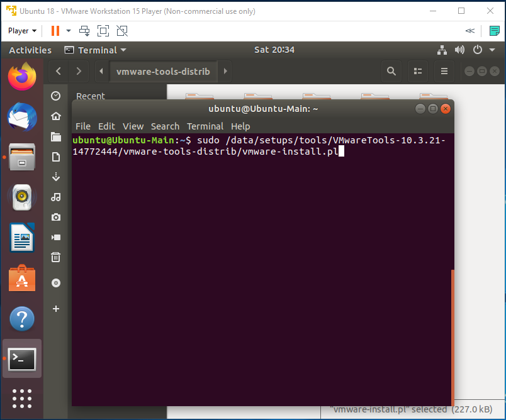Open Videos via sidebar video icon
Image resolution: width=506 pixels, height=420 pixels.
[x=56, y=238]
